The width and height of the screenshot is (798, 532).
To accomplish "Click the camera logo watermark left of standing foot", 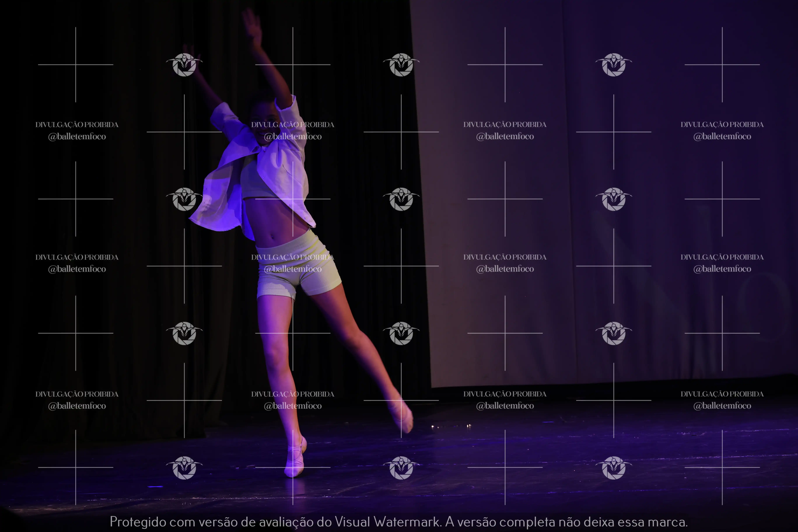I will click(x=184, y=468).
